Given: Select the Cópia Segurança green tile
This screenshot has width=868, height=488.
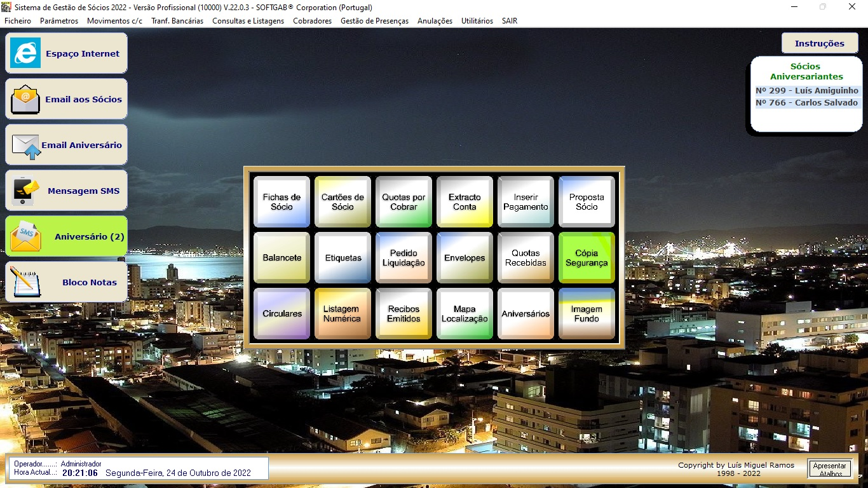Looking at the screenshot, I should pyautogui.click(x=587, y=258).
